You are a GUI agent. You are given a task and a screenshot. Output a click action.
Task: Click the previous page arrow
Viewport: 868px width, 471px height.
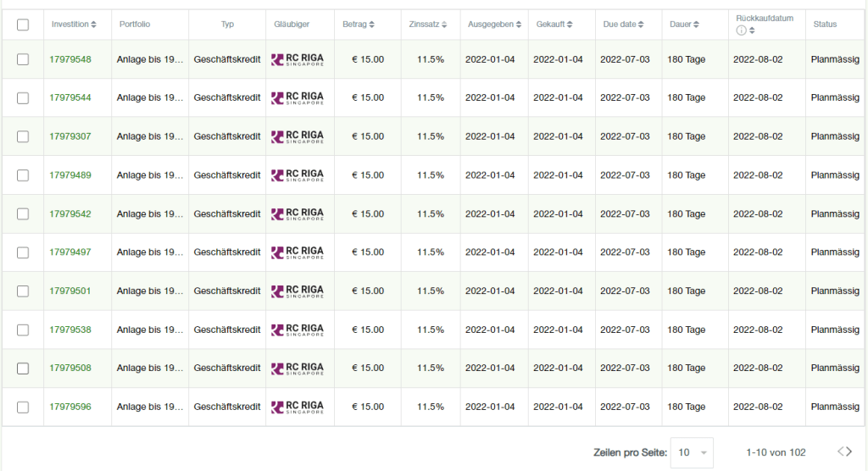pyautogui.click(x=840, y=452)
